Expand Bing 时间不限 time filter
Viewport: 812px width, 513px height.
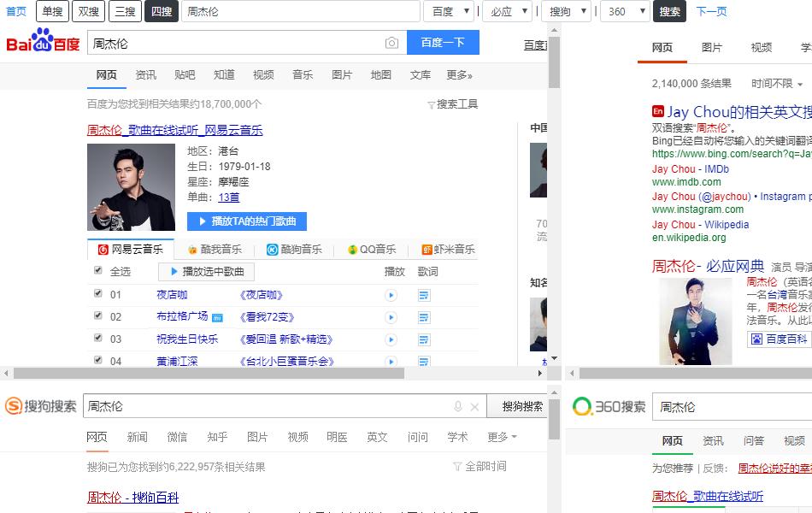777,84
